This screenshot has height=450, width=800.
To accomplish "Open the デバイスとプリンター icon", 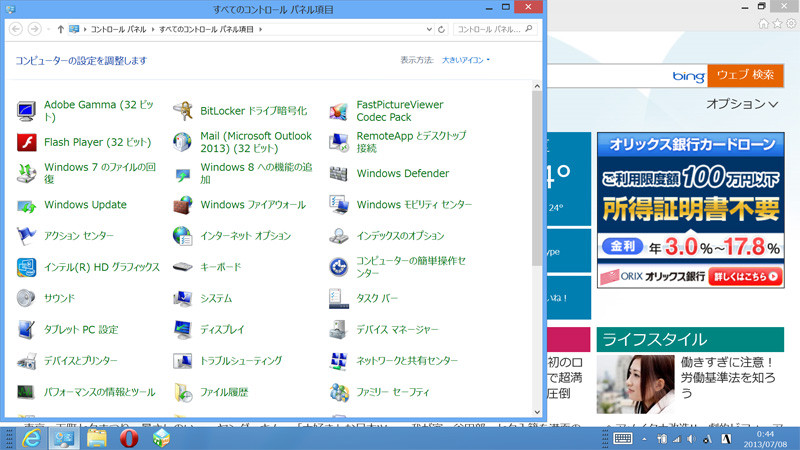I will point(27,361).
